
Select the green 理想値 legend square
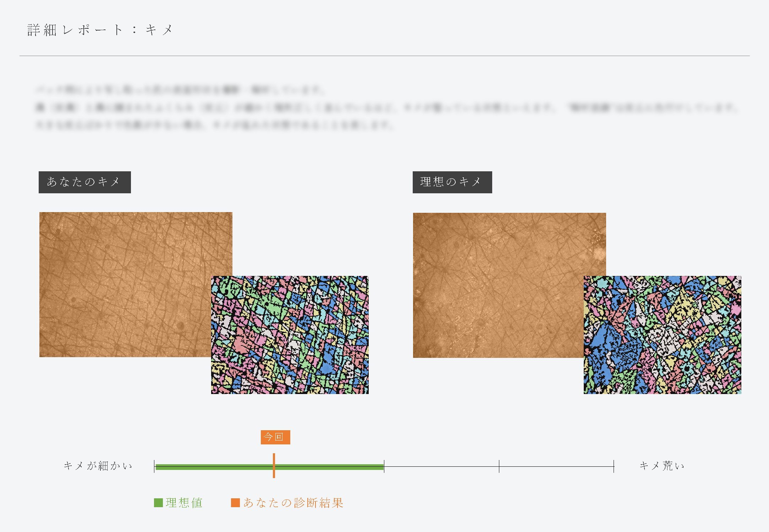pyautogui.click(x=158, y=503)
